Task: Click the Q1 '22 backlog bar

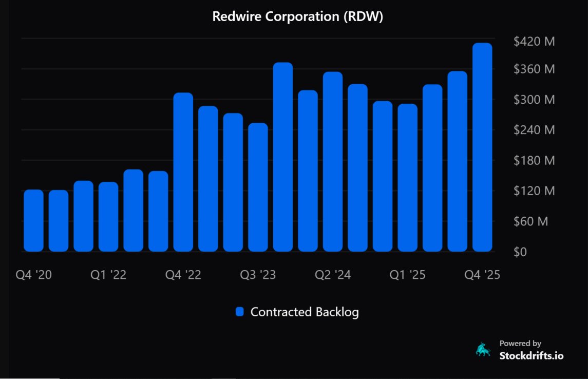Action: click(x=108, y=217)
